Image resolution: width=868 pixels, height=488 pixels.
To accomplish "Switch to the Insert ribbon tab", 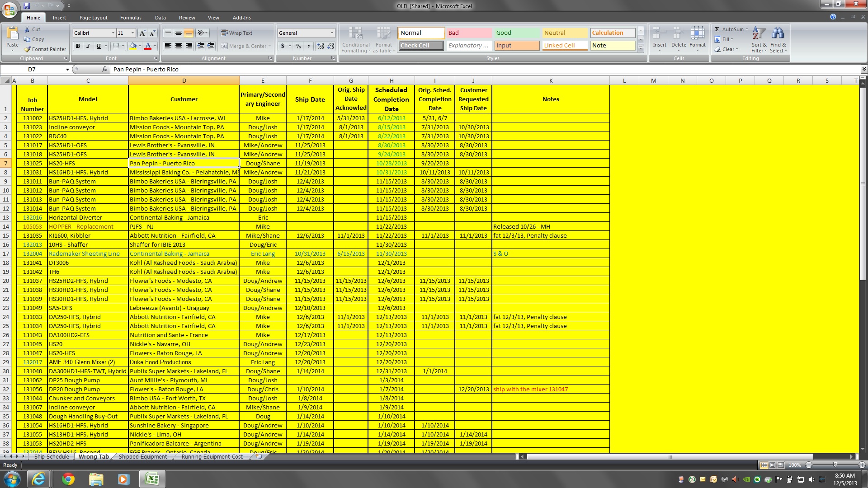I will point(59,18).
